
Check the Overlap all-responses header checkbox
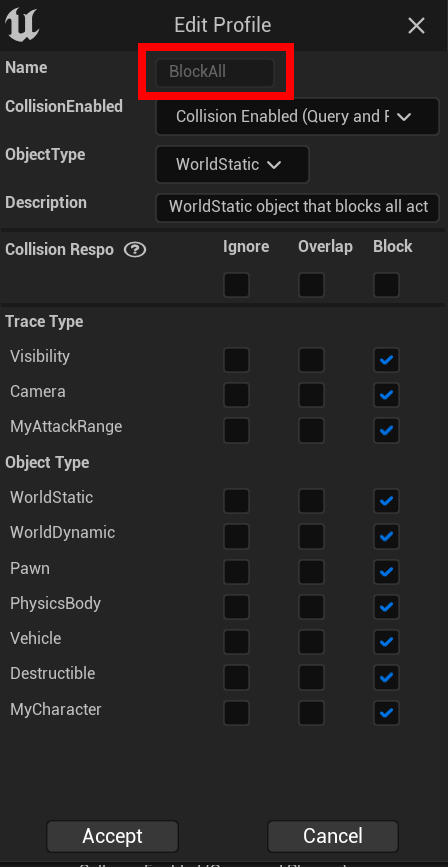pyautogui.click(x=311, y=285)
